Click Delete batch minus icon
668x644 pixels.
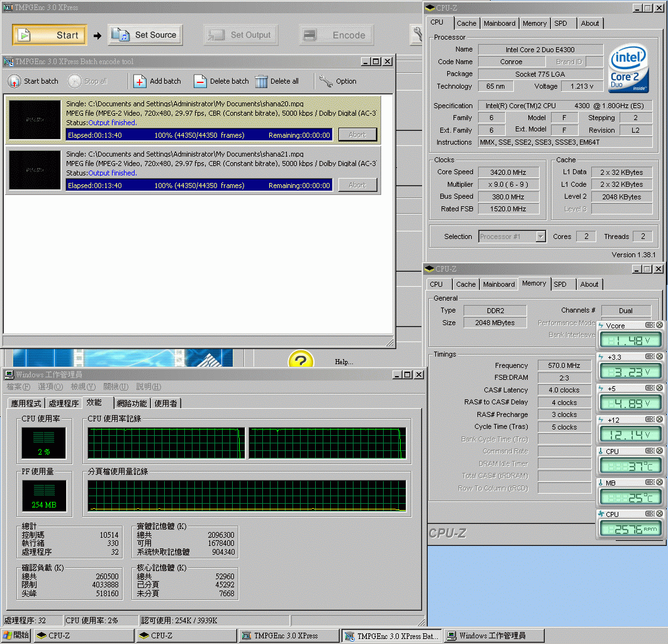(x=200, y=81)
